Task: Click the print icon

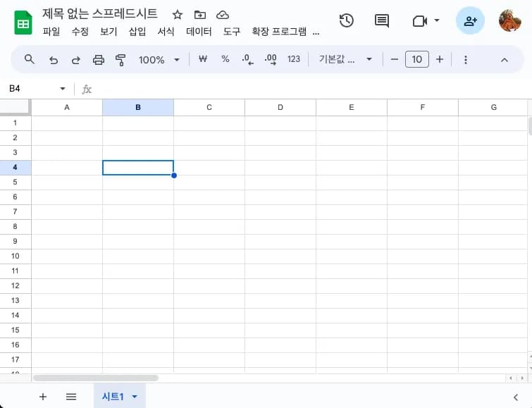Action: coord(99,60)
